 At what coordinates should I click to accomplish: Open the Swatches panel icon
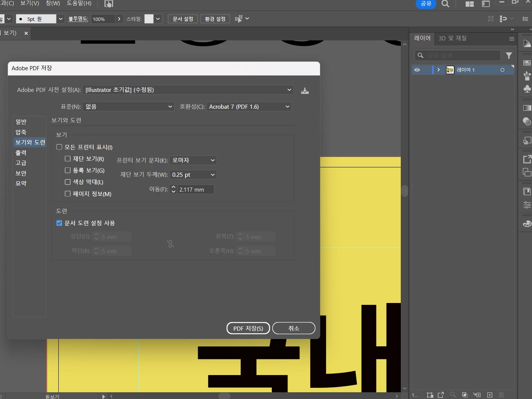tap(527, 63)
